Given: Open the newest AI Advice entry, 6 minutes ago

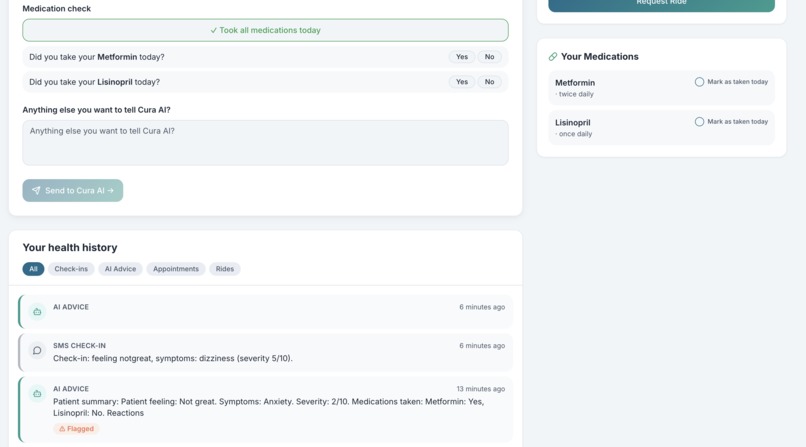Looking at the screenshot, I should point(266,311).
